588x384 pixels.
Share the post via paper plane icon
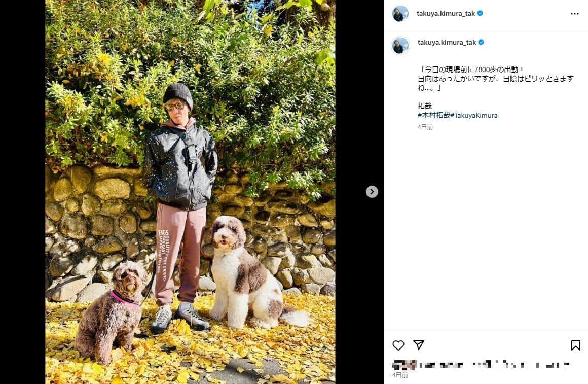tap(419, 344)
